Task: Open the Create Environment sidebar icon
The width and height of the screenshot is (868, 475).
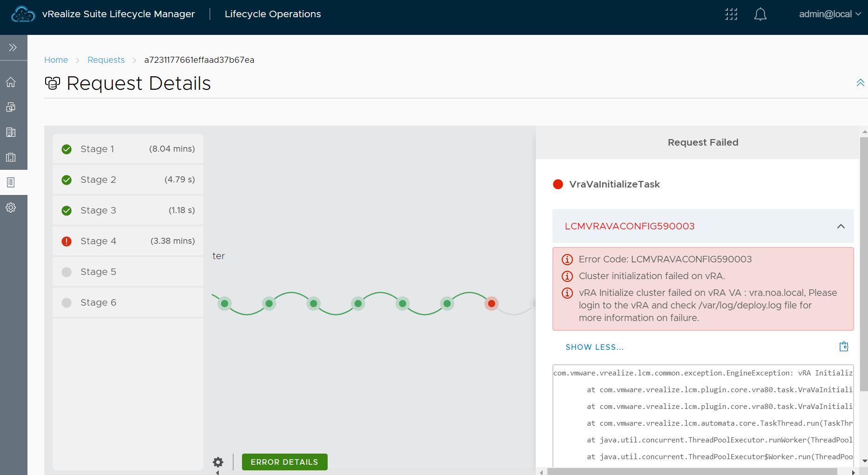Action: coord(11,107)
